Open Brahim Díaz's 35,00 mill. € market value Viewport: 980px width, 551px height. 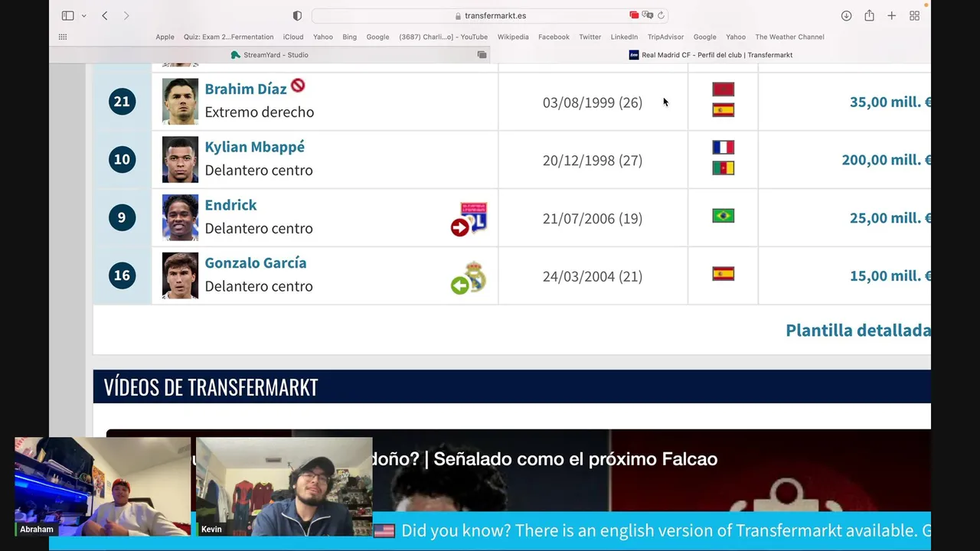[890, 102]
